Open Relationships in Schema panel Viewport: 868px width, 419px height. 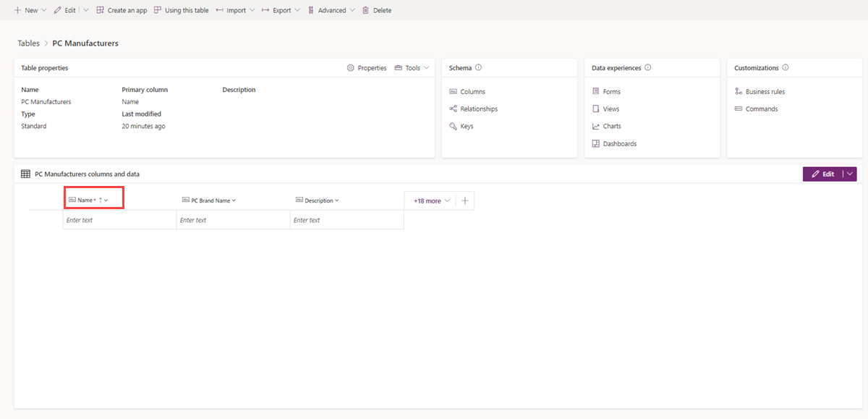(x=478, y=109)
